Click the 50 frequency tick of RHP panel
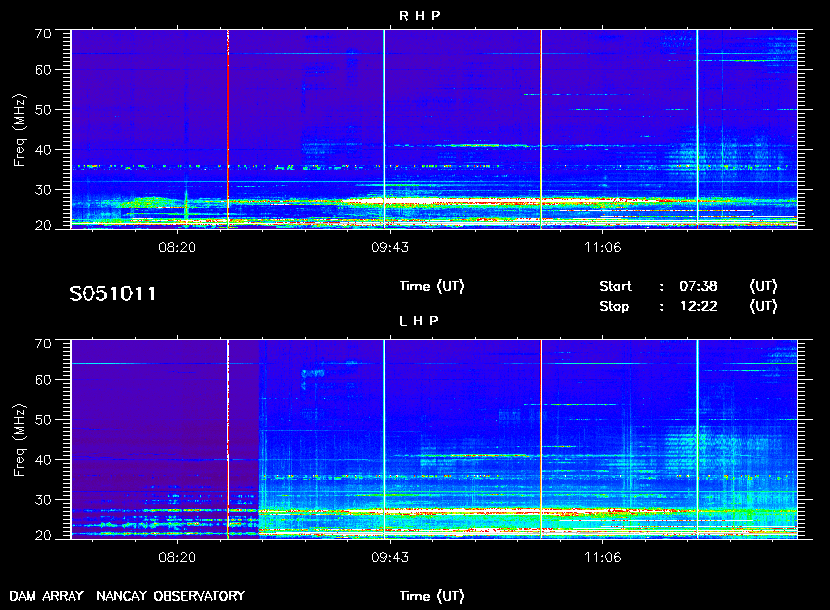The image size is (830, 610). pyautogui.click(x=43, y=110)
